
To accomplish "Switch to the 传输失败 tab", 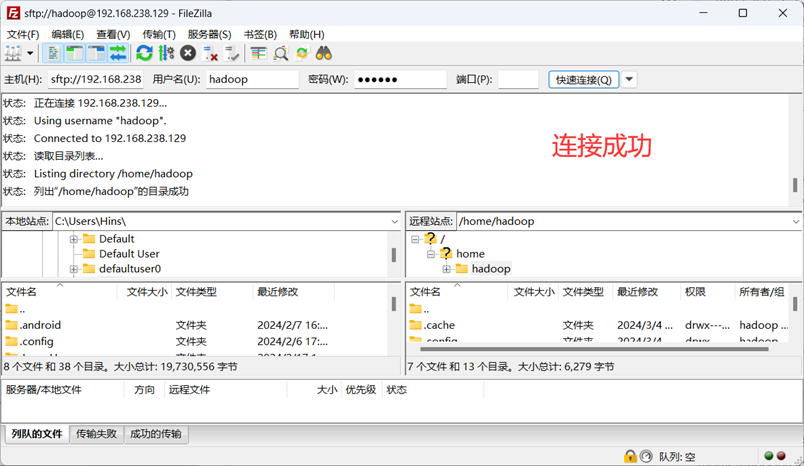I will pyautogui.click(x=96, y=434).
